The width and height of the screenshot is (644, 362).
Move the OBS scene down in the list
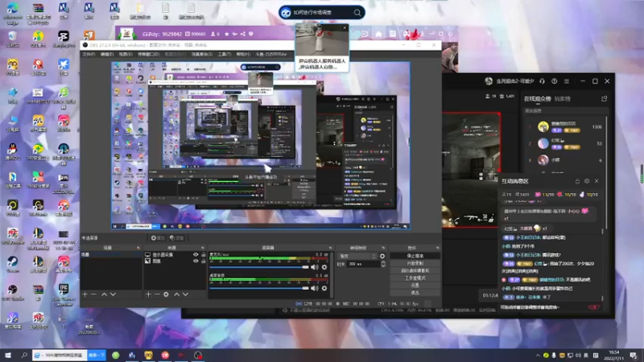(x=113, y=294)
